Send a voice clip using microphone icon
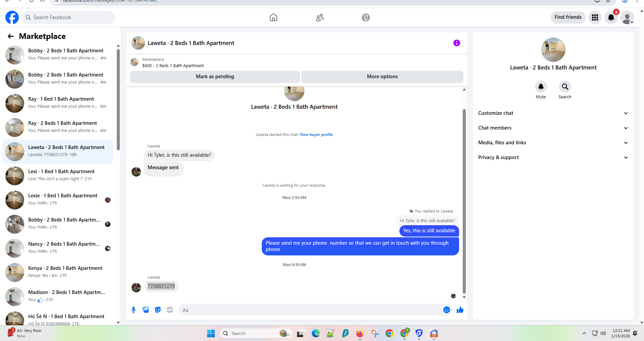644x341 pixels. pos(134,310)
